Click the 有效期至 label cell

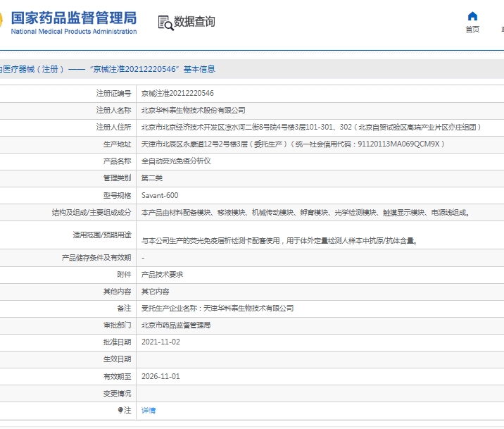coord(117,376)
